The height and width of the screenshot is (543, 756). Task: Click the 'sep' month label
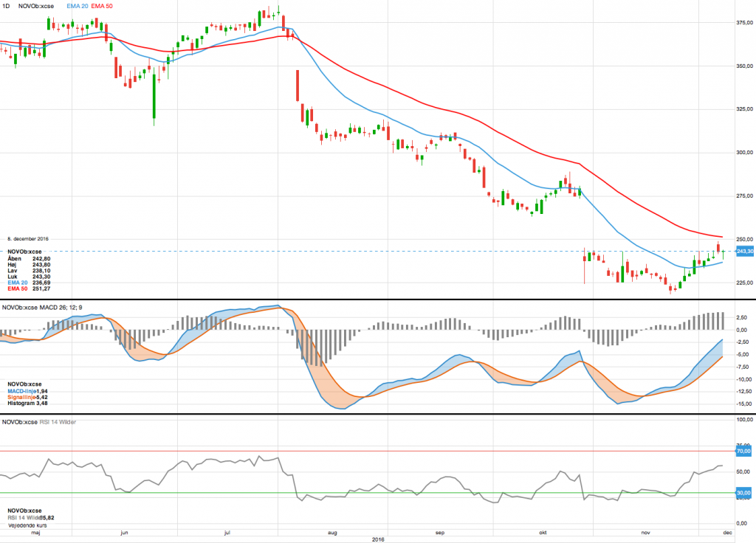coord(440,533)
